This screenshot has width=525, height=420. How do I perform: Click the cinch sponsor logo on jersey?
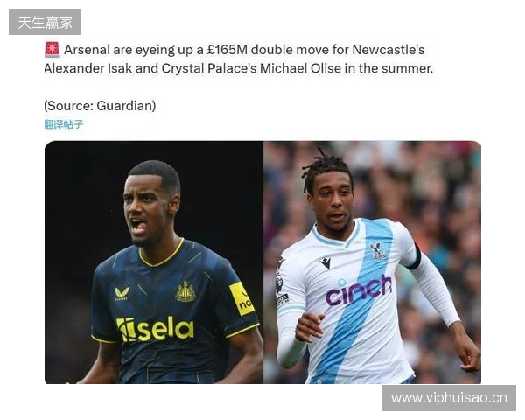click(359, 290)
